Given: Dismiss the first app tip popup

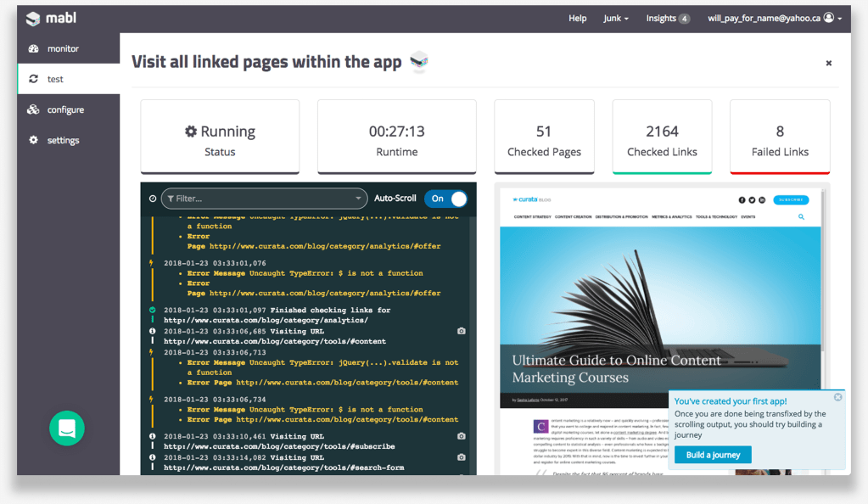Looking at the screenshot, I should pyautogui.click(x=837, y=397).
